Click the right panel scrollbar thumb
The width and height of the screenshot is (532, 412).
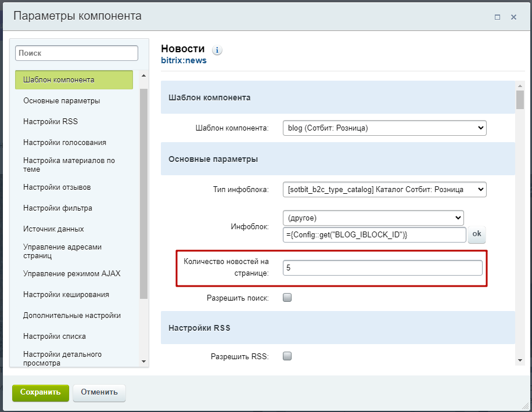(520, 100)
